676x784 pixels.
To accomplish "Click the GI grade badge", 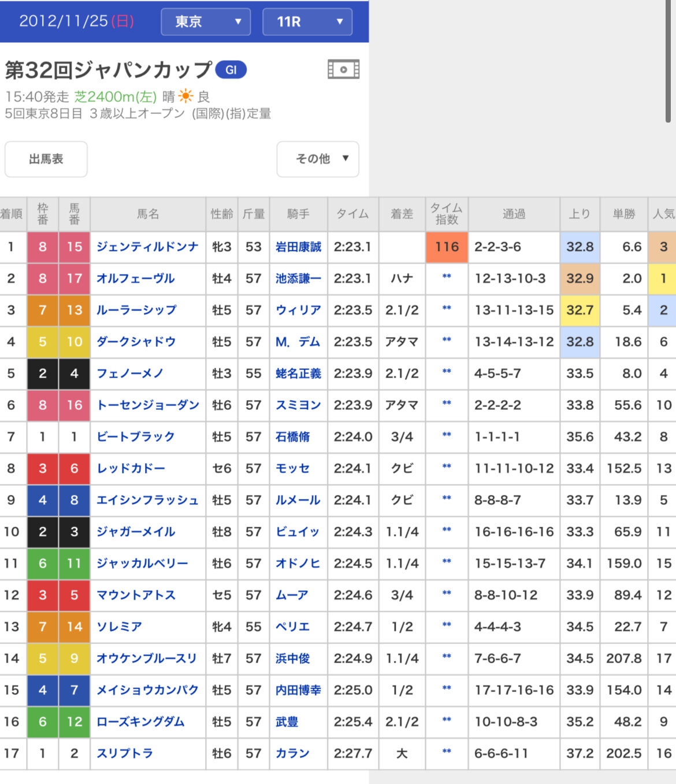I will pyautogui.click(x=231, y=70).
